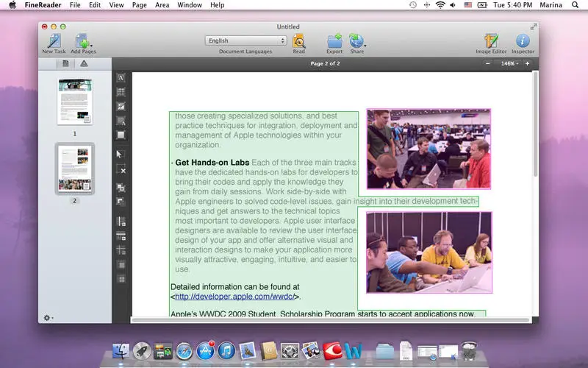Image resolution: width=588 pixels, height=368 pixels.
Task: Zoom in with the plus button
Action: (x=527, y=63)
